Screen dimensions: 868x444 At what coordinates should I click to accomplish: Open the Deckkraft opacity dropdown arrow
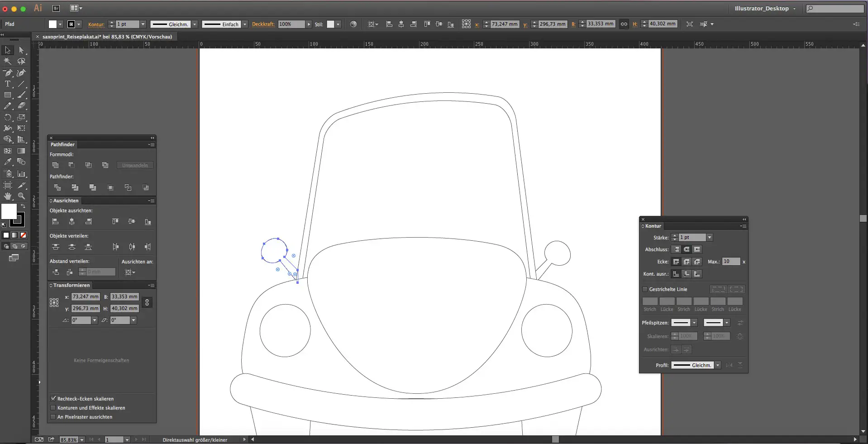point(309,24)
